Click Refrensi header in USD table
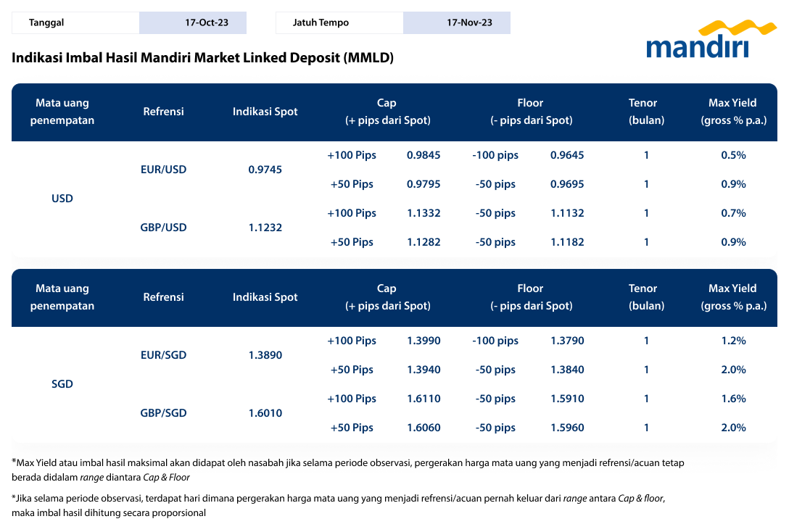The width and height of the screenshot is (789, 532). tap(164, 112)
